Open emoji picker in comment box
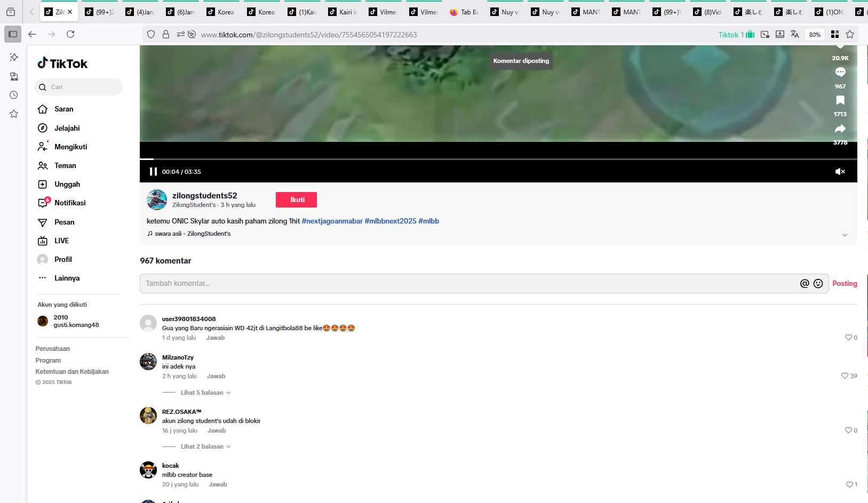This screenshot has height=503, width=868. click(x=818, y=284)
